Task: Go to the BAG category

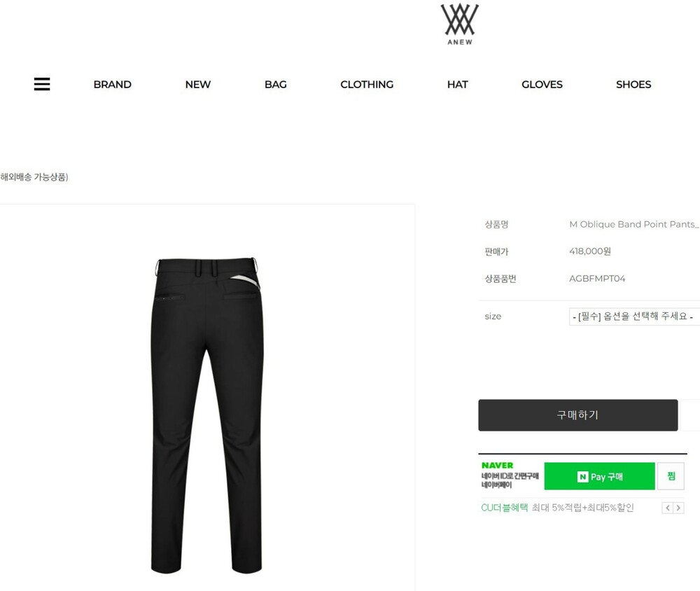Action: coord(275,85)
